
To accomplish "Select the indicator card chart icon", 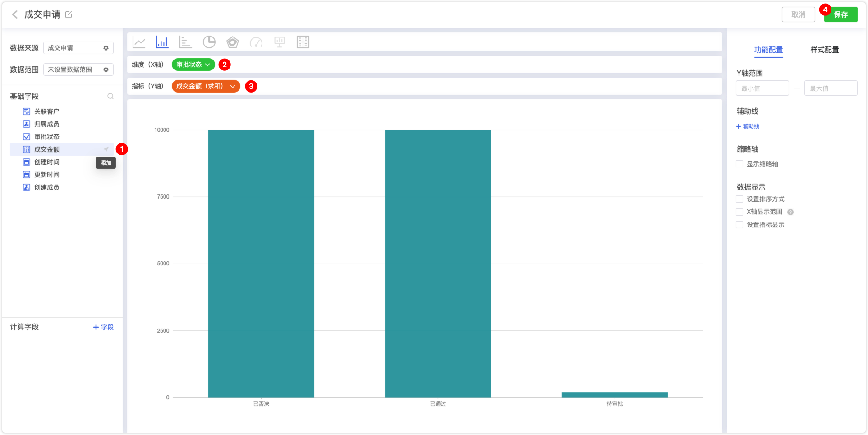I will pyautogui.click(x=280, y=42).
